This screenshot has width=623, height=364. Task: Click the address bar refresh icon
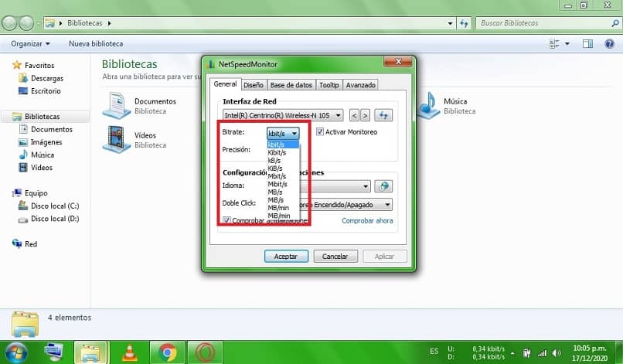pyautogui.click(x=464, y=23)
